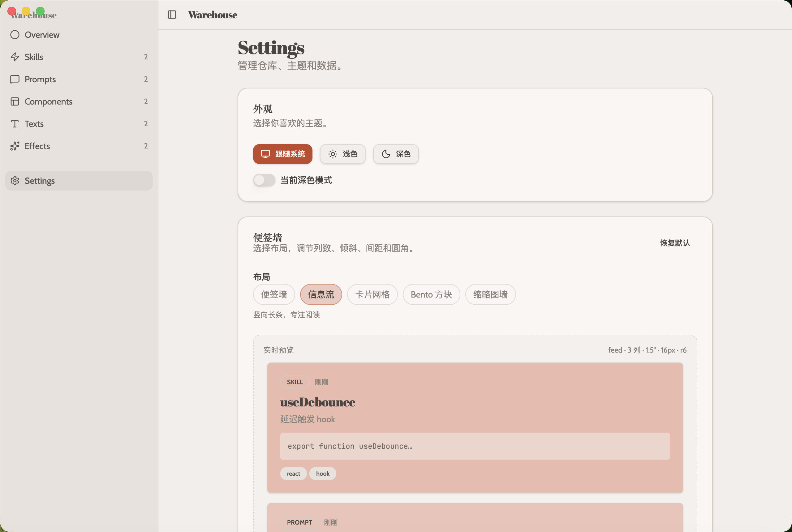Select the 信息流 layout option
This screenshot has width=792, height=532.
click(321, 294)
